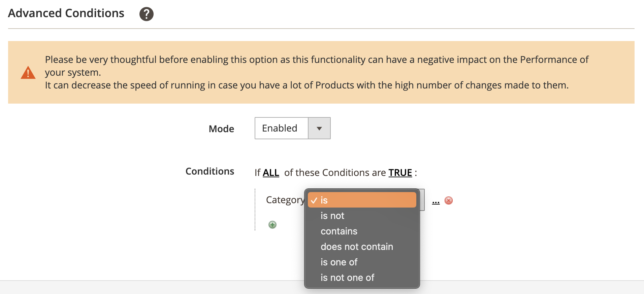Collapse the open operator selection list
Image resolution: width=644 pixels, height=294 pixels.
click(420, 200)
